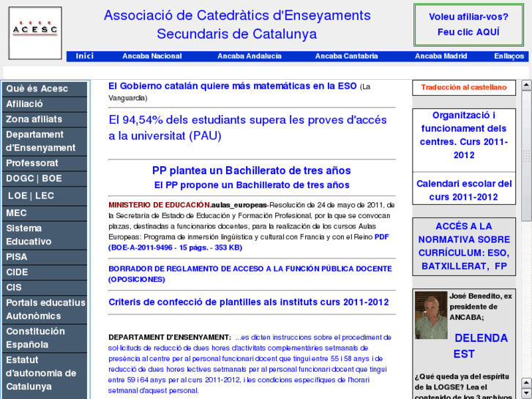Open DOGC | BOE sidebar entry
This screenshot has width=532, height=399.
tap(45, 179)
